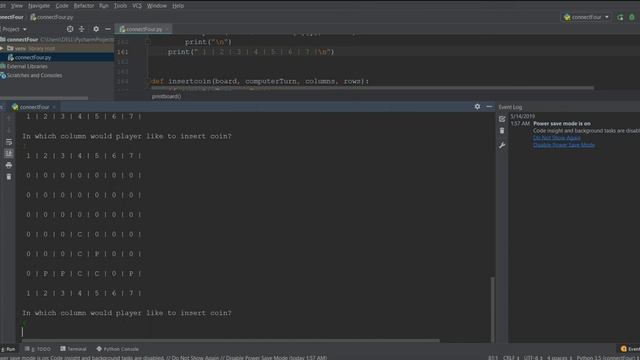640x360 pixels.
Task: Open the TODO tool window
Action: (x=38, y=349)
